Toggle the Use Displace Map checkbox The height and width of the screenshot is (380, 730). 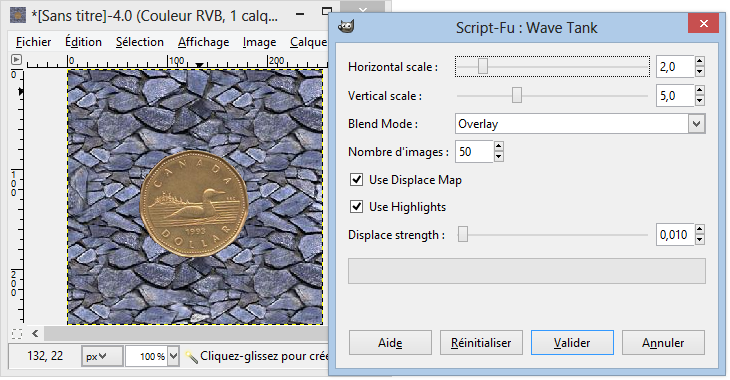(x=356, y=180)
